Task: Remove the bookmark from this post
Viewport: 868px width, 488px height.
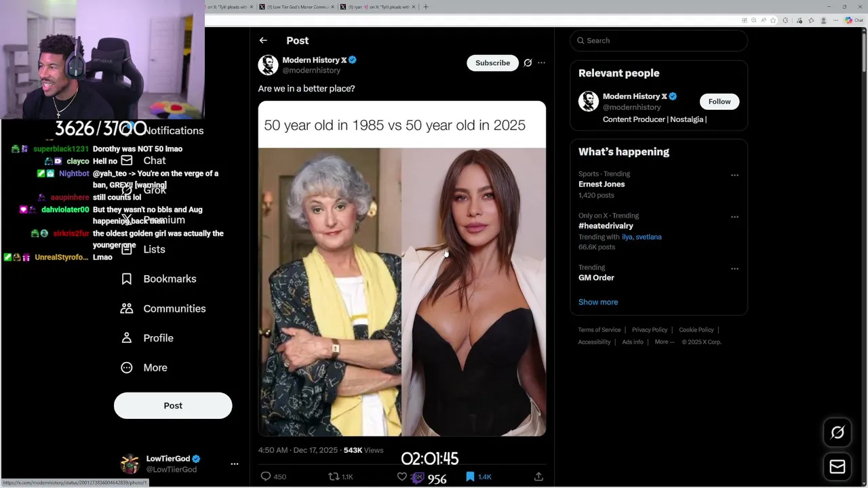Action: point(470,476)
